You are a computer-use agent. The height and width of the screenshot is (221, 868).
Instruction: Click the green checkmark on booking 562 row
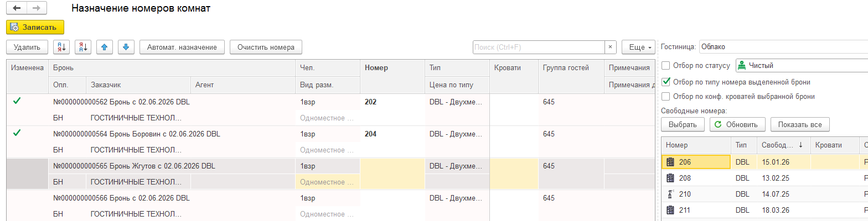point(17,101)
